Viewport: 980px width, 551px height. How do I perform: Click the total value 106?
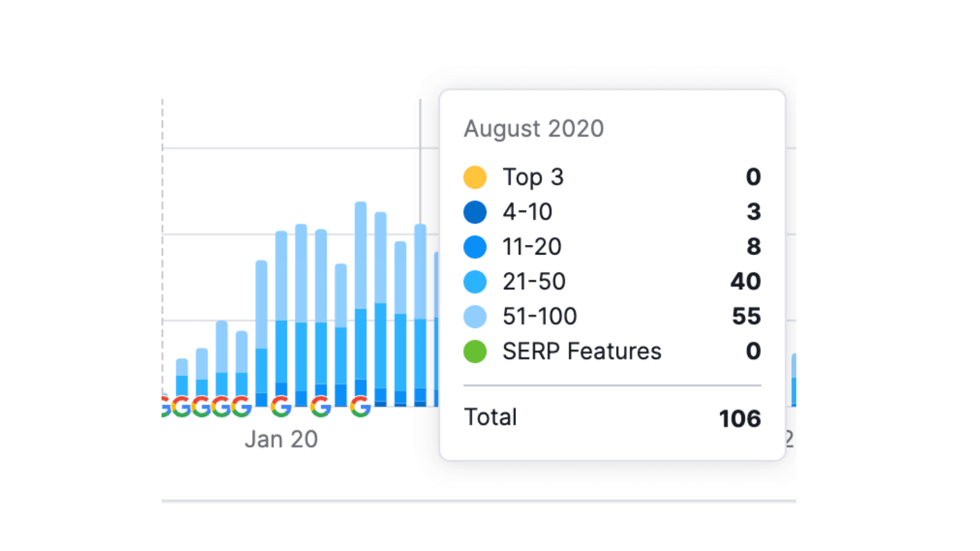(740, 419)
